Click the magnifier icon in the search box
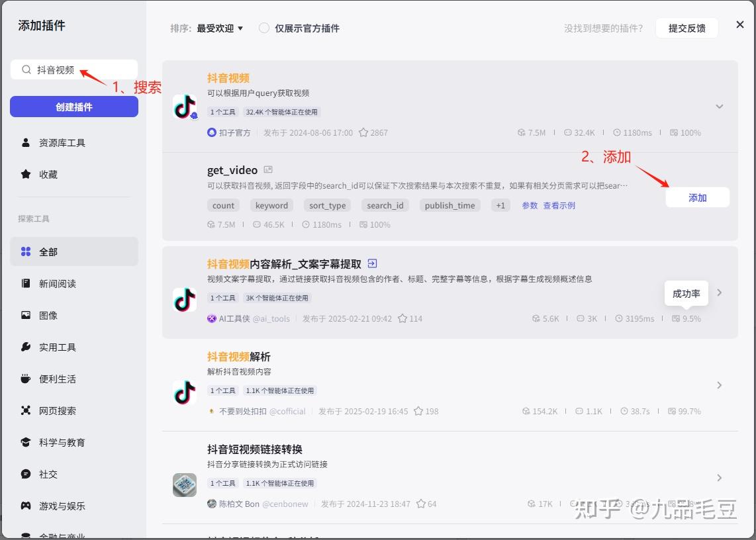Viewport: 756px width, 540px height. 26,70
